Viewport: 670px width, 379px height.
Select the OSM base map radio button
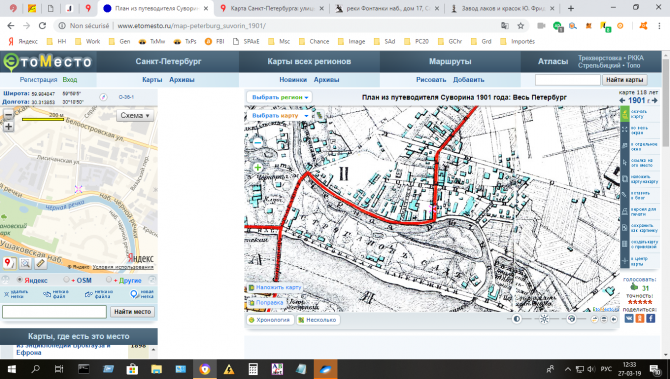66,280
